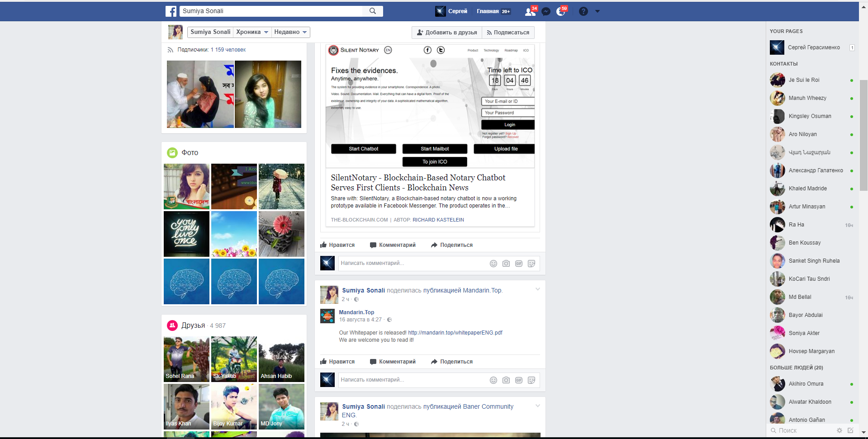Go to Главная in top bar
This screenshot has height=439, width=868.
coord(488,11)
